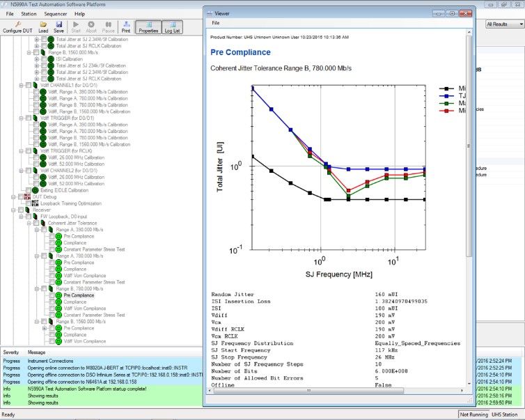The image size is (525, 420).
Task: Collapse the Receiver node
Action: coord(13,210)
